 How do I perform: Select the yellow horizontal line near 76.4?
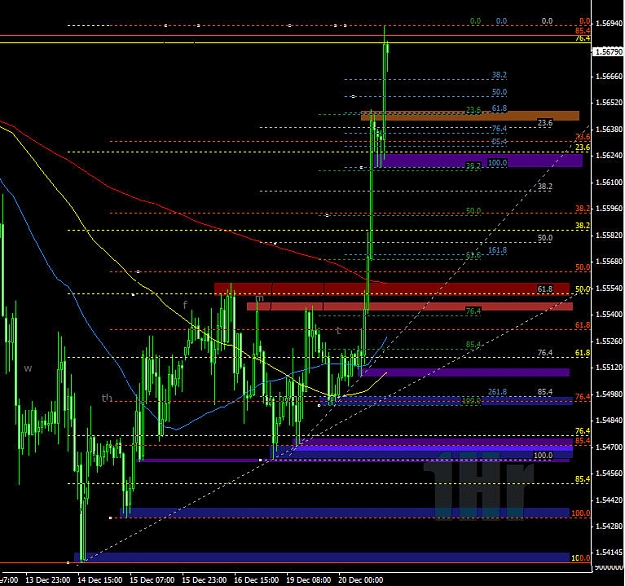click(295, 42)
